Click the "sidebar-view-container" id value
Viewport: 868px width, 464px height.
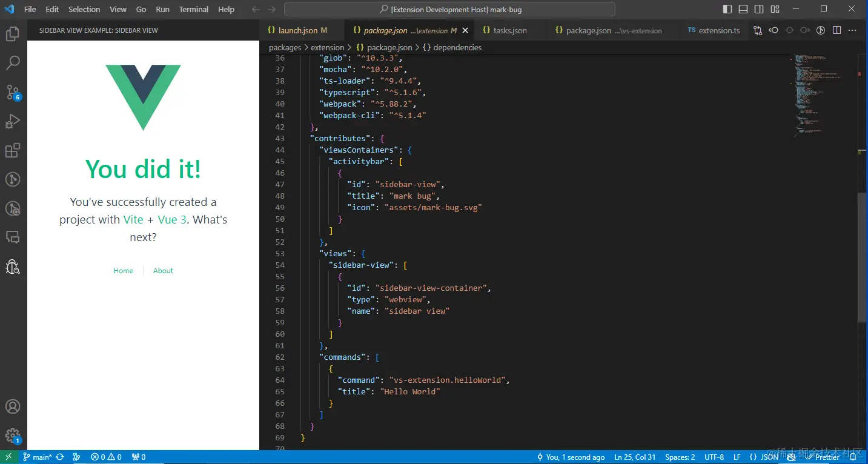click(431, 288)
